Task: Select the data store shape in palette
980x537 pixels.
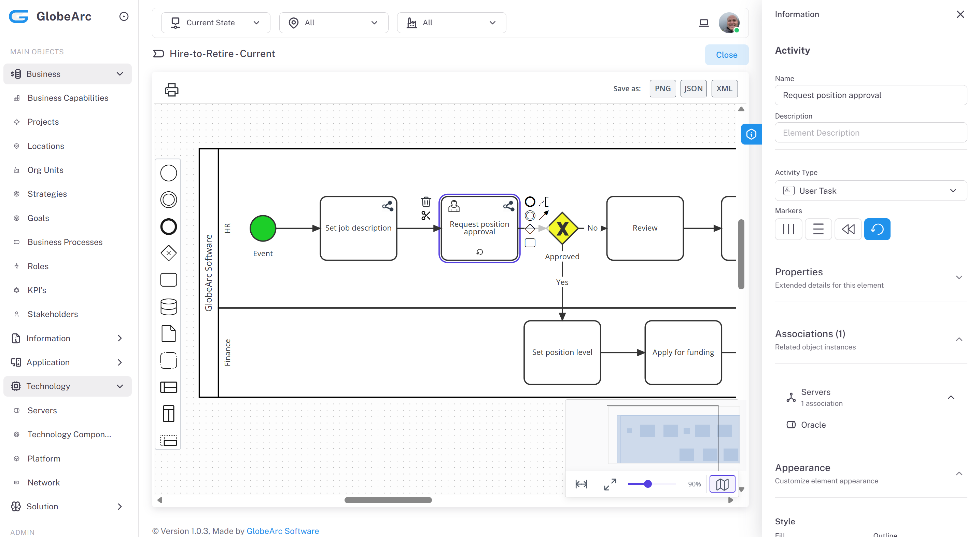Action: (x=169, y=307)
